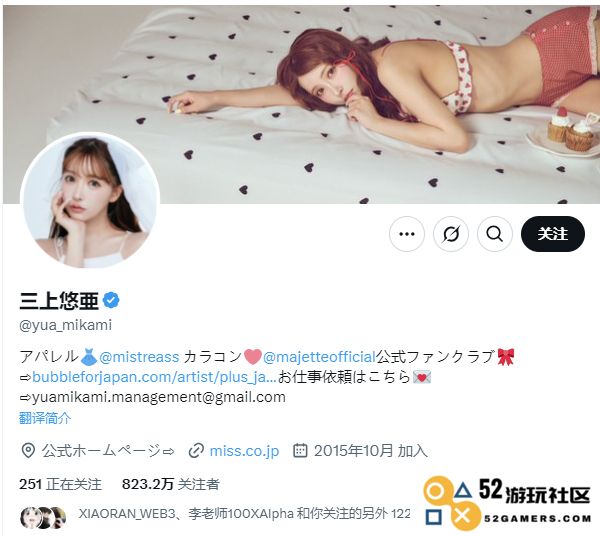Open the miss.co.jp website link
Image resolution: width=600 pixels, height=536 pixels.
point(245,451)
